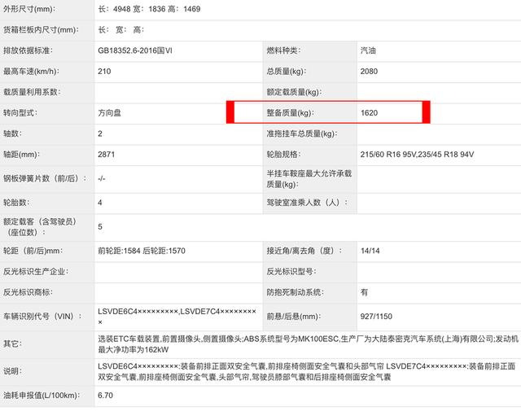Click the 接近角/离去角 value 14/14
Image resolution: width=521 pixels, height=420 pixels.
coord(370,251)
